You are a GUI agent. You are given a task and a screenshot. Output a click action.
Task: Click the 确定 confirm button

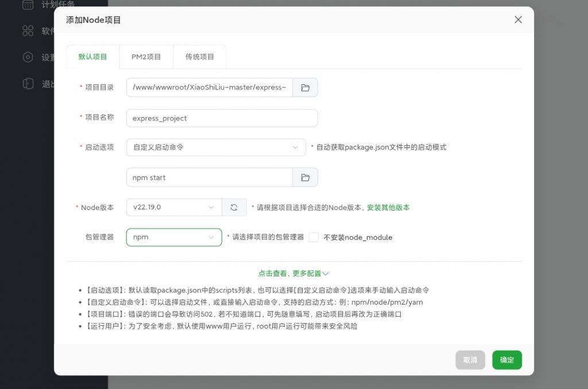click(x=507, y=360)
